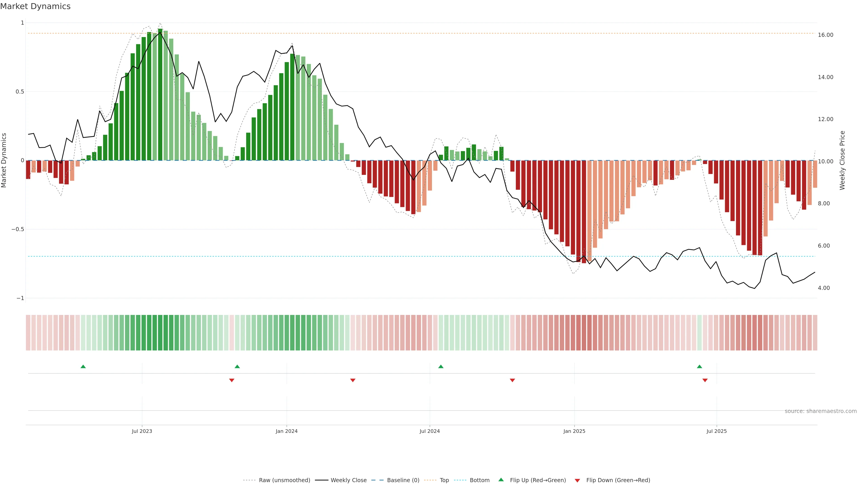Click the 16.00 price axis tick label
The width and height of the screenshot is (868, 488).
click(x=825, y=35)
